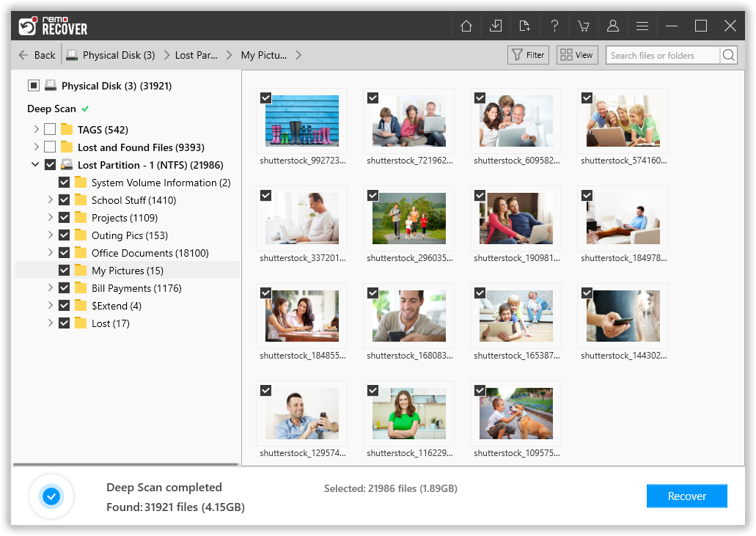Expand the School Stuff folder

click(49, 199)
